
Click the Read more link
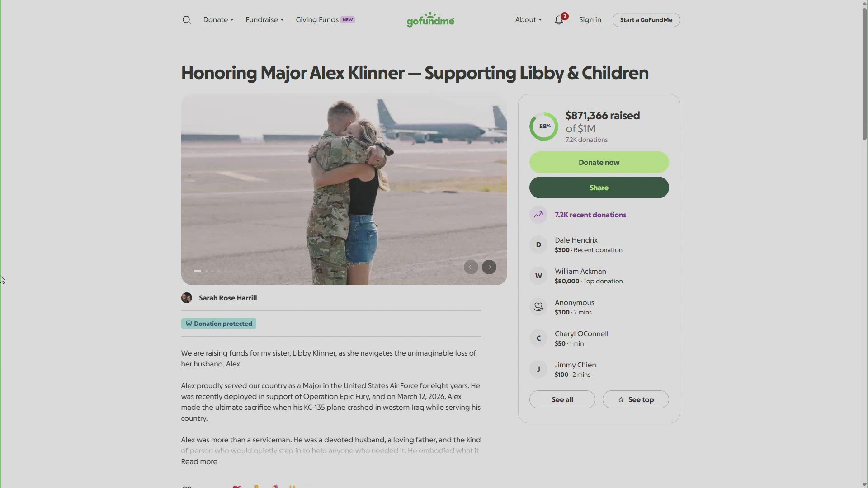click(199, 461)
